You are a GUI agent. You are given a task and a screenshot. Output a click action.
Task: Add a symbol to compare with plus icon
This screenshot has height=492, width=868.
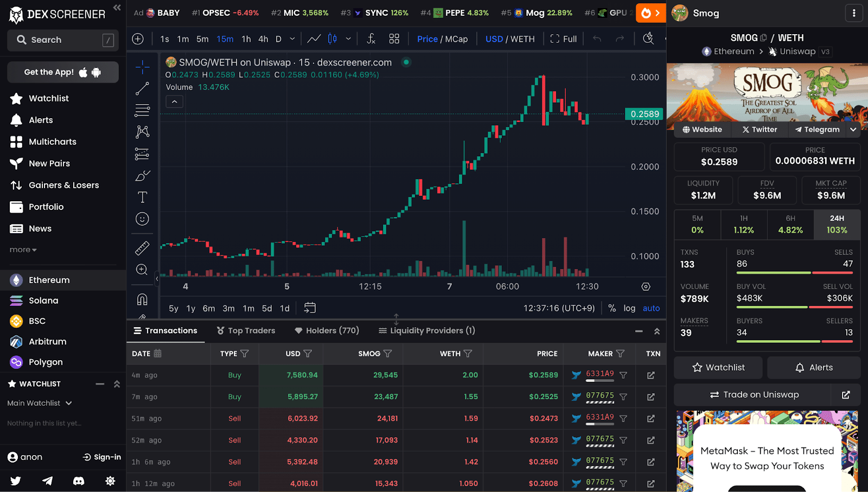[x=138, y=39]
